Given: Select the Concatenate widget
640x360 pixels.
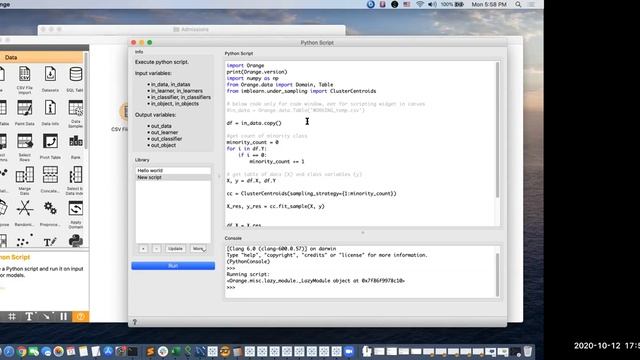Looking at the screenshot, I should (50, 180).
